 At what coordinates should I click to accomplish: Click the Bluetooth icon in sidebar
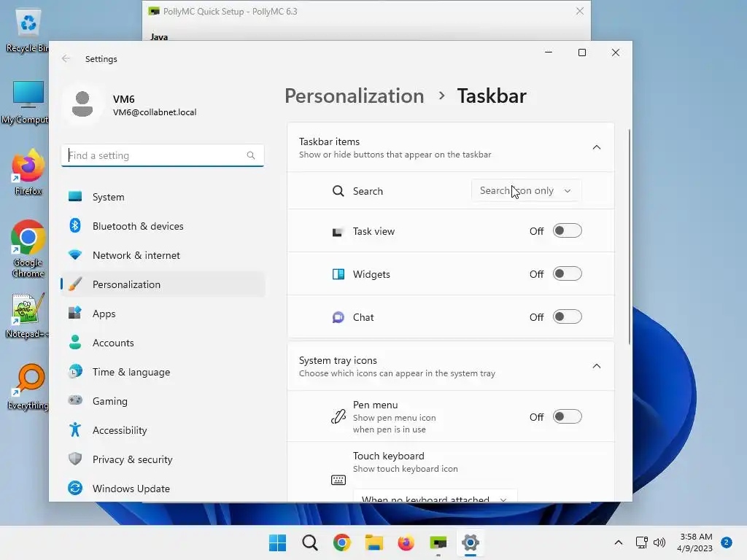[75, 225]
